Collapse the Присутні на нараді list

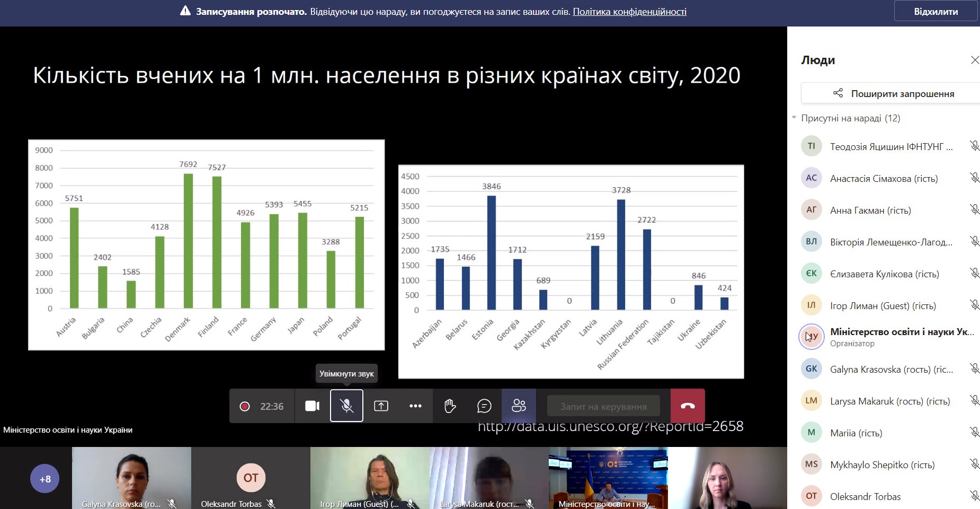794,118
